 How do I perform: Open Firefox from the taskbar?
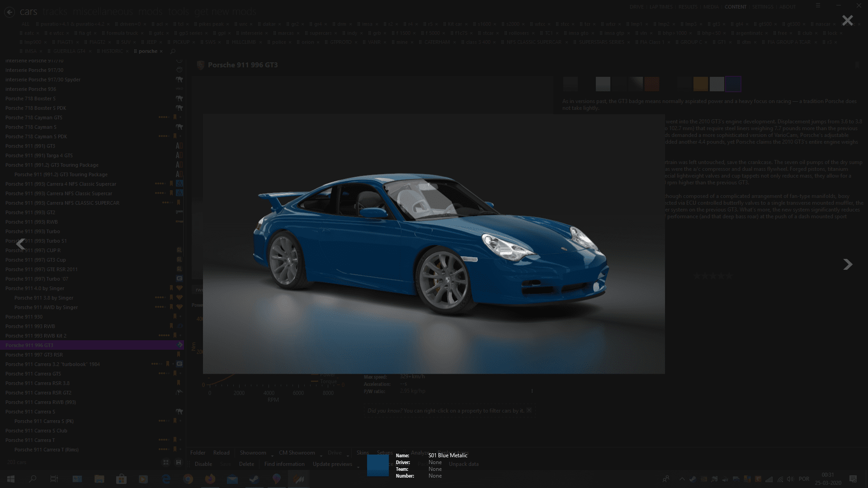[x=210, y=479]
